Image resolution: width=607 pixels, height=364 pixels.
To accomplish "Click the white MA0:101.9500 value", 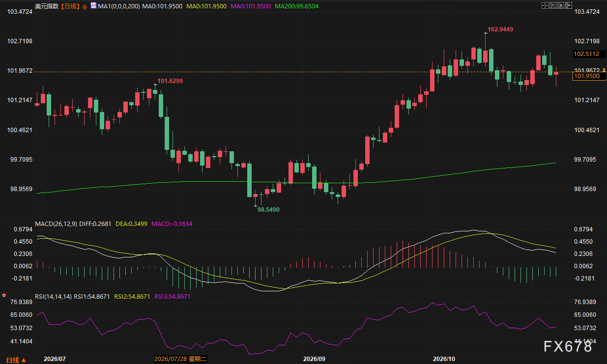I will point(161,6).
